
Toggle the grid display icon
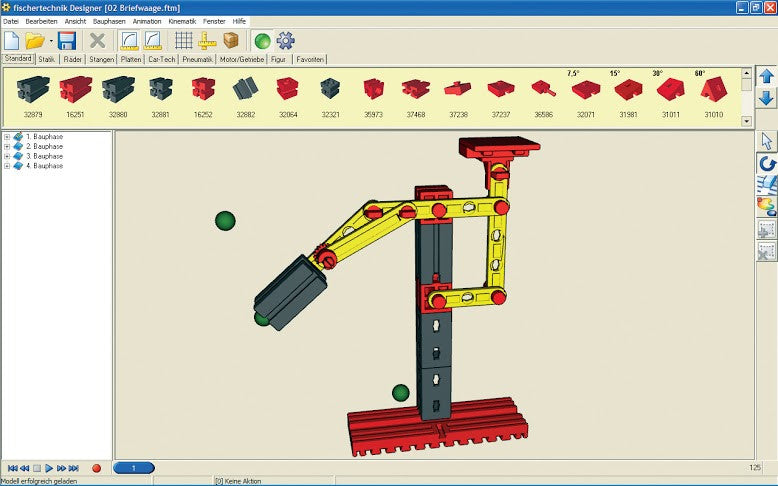[184, 41]
